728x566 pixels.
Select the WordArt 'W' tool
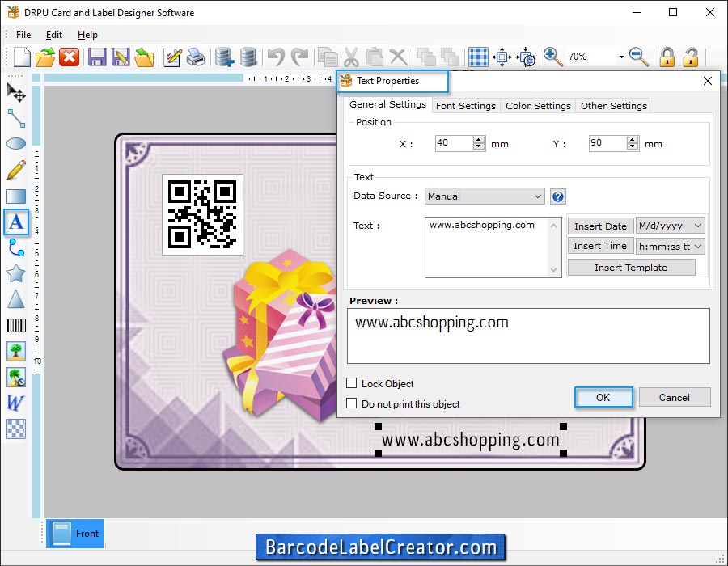(15, 403)
